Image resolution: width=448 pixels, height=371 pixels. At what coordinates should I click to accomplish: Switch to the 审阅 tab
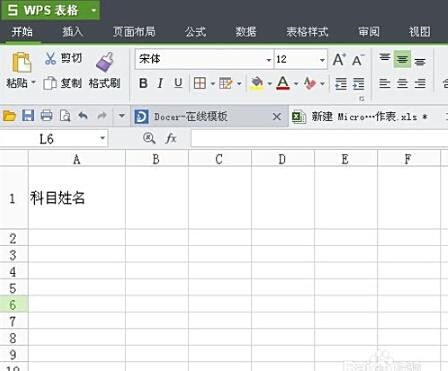(x=369, y=32)
